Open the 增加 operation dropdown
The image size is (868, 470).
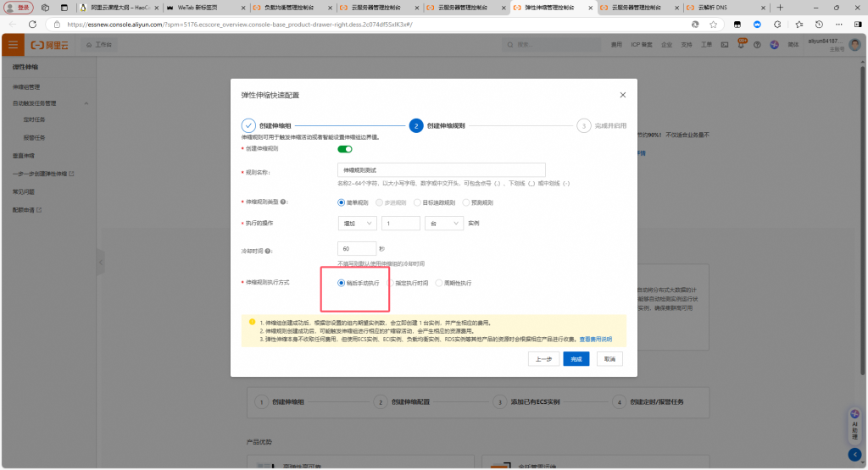point(356,224)
